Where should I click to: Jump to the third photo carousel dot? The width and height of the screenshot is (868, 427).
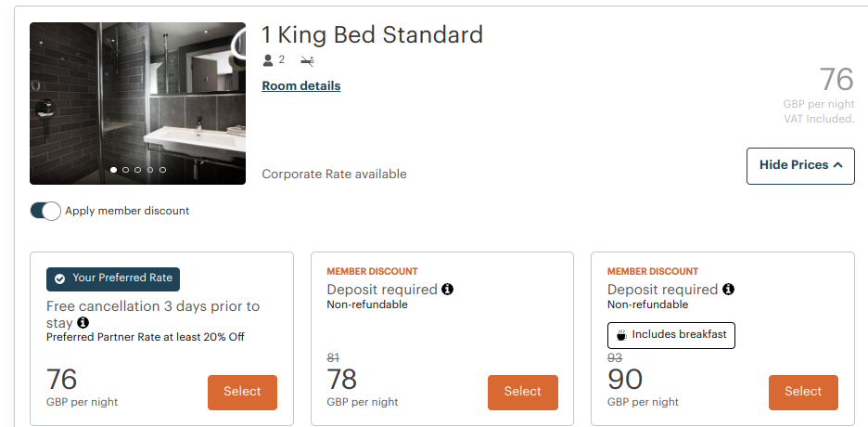(138, 170)
